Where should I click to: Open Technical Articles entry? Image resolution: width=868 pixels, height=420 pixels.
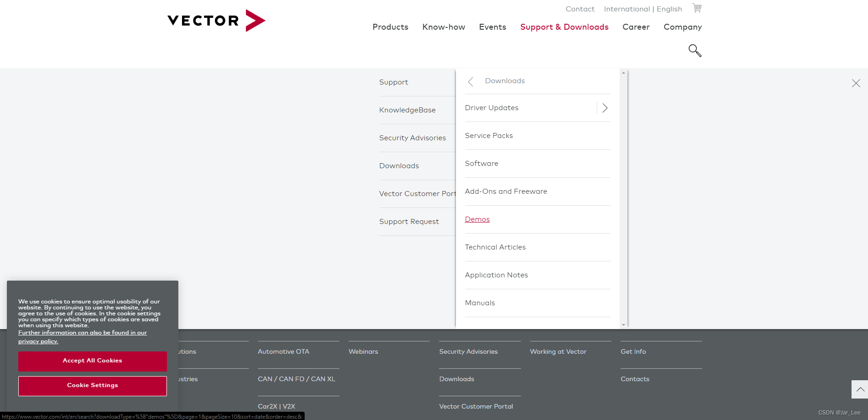click(495, 247)
